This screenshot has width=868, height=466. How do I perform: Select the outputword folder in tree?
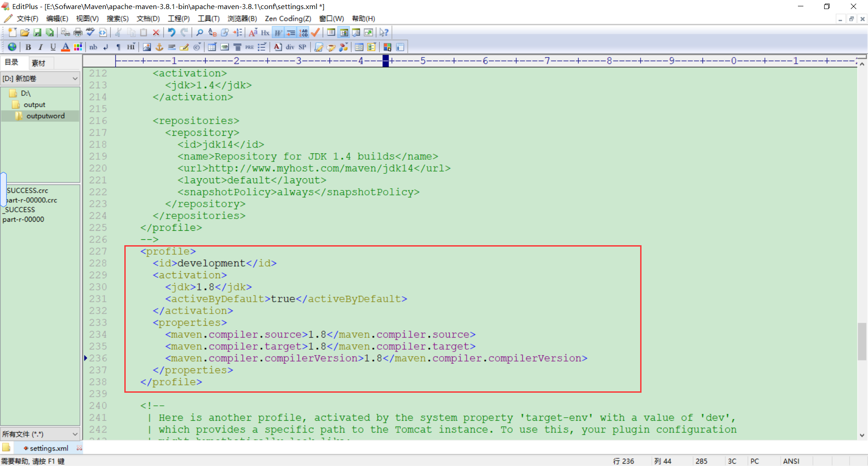click(x=45, y=116)
